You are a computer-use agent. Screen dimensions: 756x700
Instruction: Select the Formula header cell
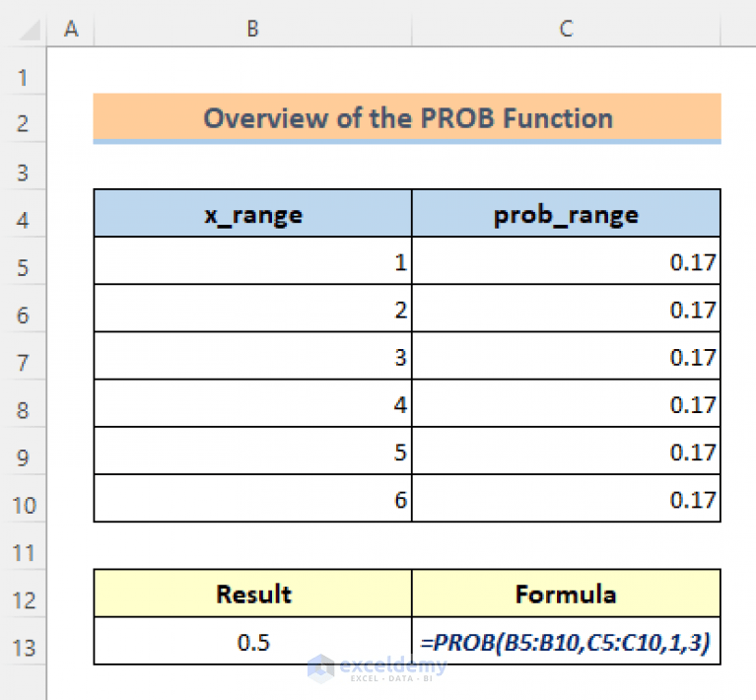566,593
